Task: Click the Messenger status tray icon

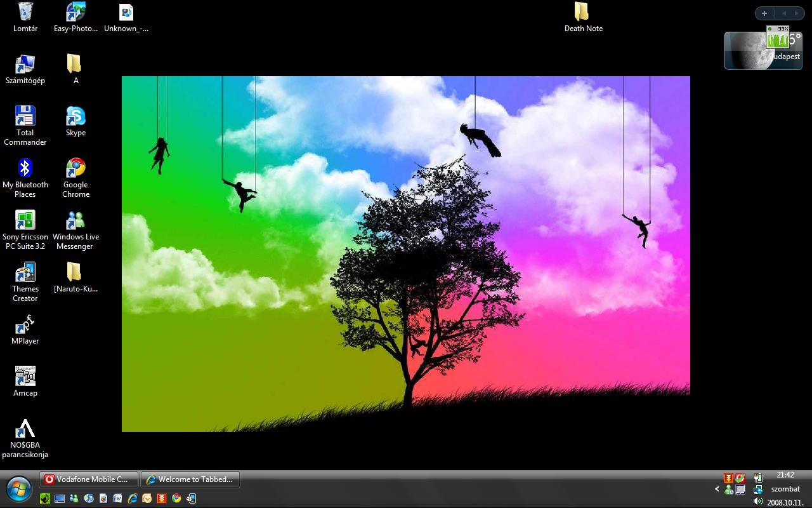Action: pos(728,490)
